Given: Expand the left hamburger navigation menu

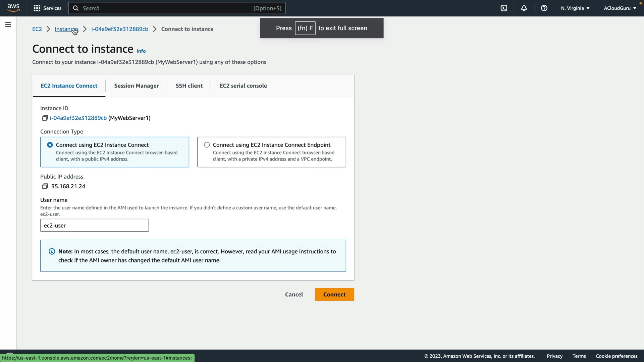Looking at the screenshot, I should pyautogui.click(x=8, y=24).
